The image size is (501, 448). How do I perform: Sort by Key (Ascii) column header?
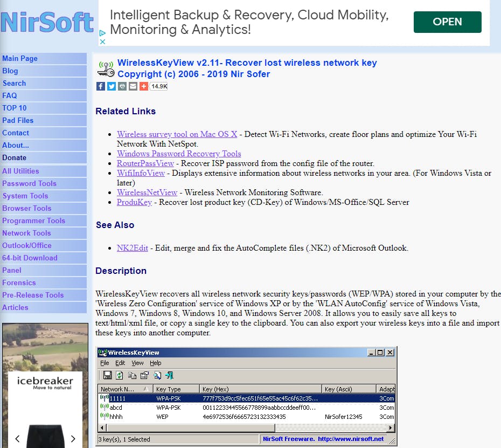tap(349, 389)
